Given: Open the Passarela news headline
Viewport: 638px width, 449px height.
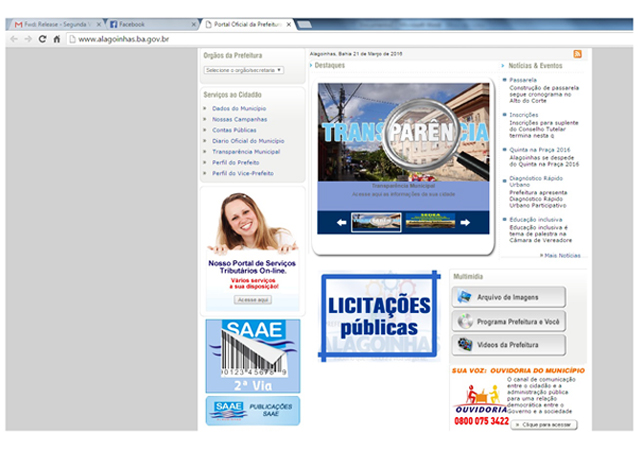Looking at the screenshot, I should click(x=522, y=80).
